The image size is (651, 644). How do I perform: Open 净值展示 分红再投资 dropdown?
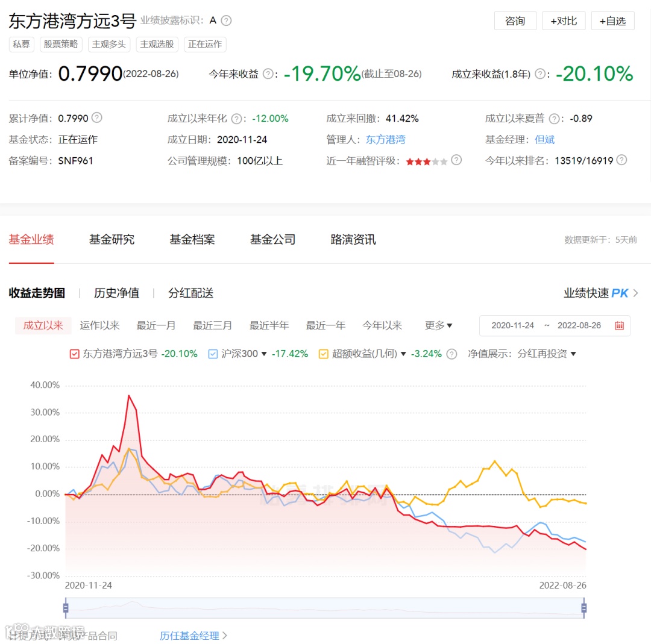pos(546,354)
